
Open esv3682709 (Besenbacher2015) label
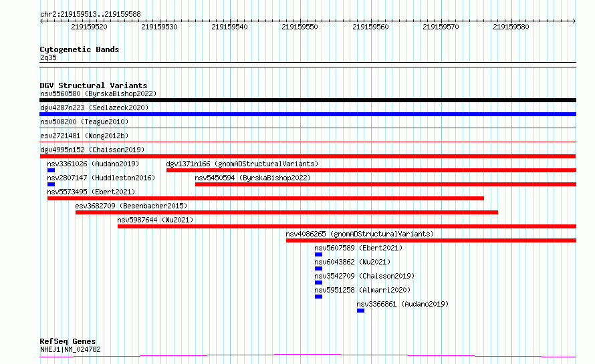click(x=131, y=206)
